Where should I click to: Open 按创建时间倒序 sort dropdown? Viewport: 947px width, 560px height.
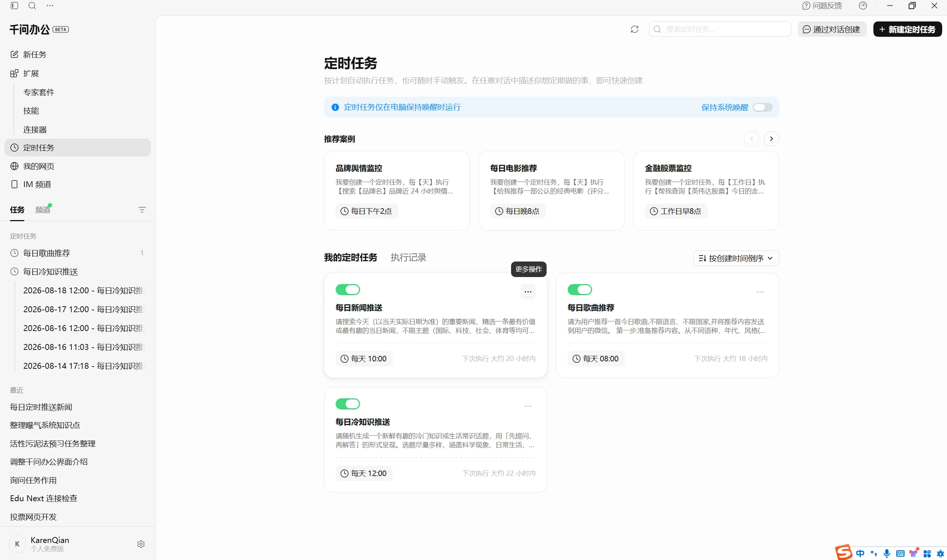click(736, 259)
